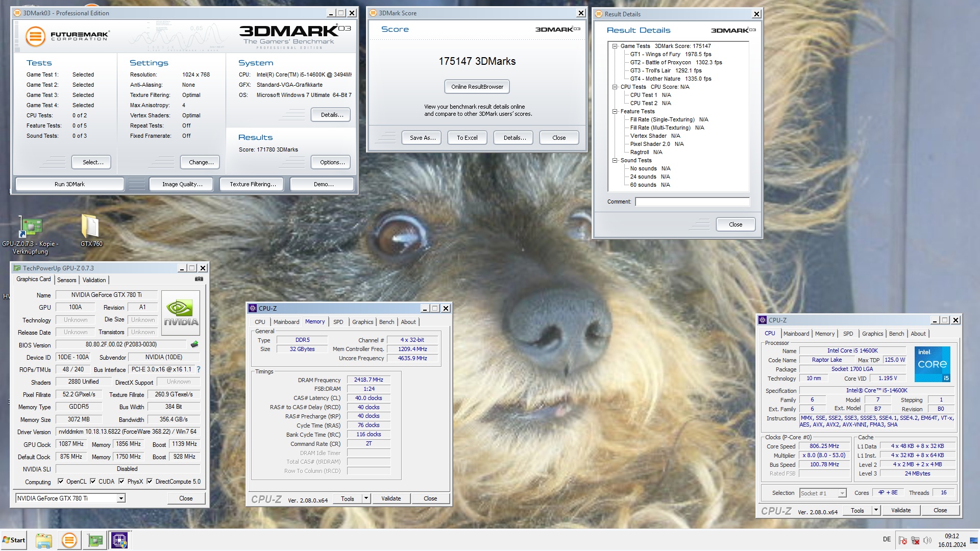The width and height of the screenshot is (980, 551).
Task: Click the Save As... button in 3DMark Score
Action: [423, 138]
